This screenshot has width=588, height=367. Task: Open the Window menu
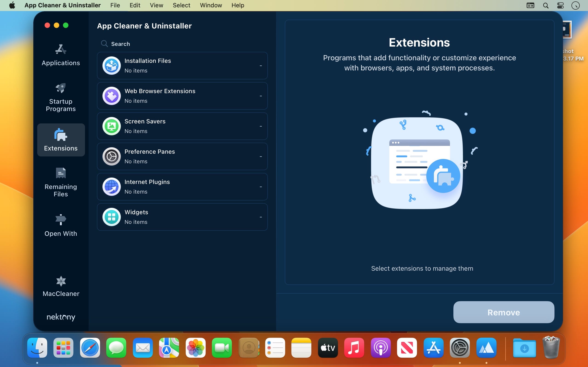tap(211, 5)
